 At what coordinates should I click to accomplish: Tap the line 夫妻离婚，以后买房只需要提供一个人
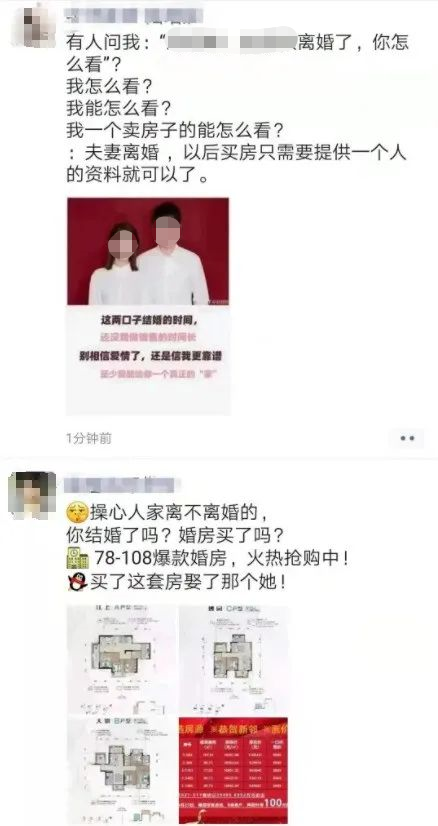236,153
